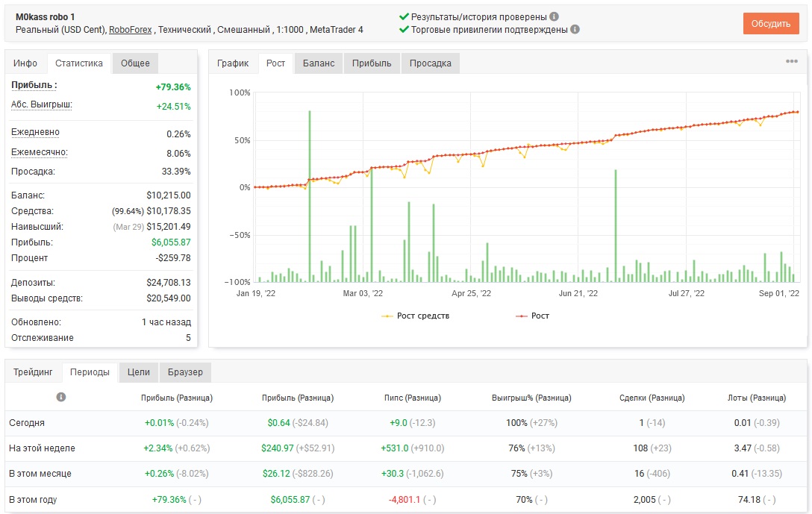Show the Прибыль chart tab

372,63
